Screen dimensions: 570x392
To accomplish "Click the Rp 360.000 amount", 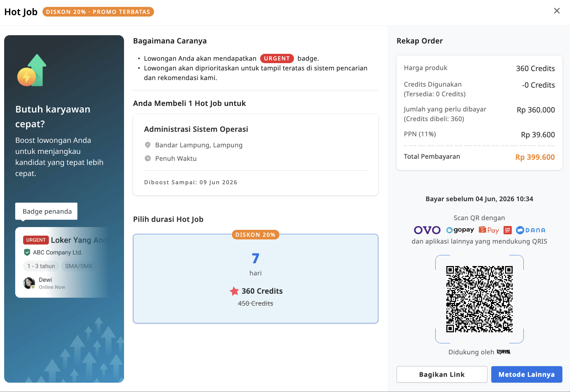I will [536, 110].
